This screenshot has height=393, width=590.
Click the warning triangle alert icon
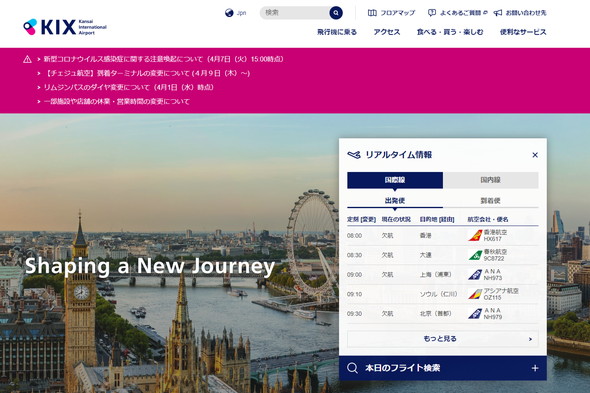[x=27, y=59]
